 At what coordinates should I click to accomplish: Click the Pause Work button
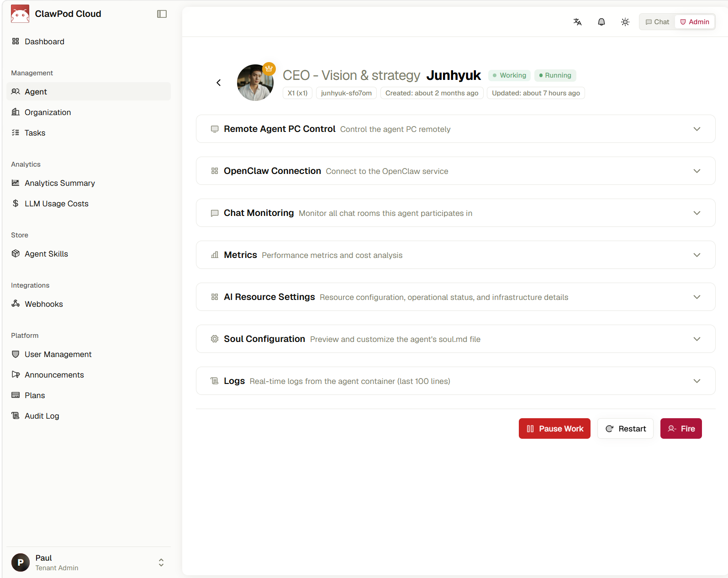[x=554, y=429]
